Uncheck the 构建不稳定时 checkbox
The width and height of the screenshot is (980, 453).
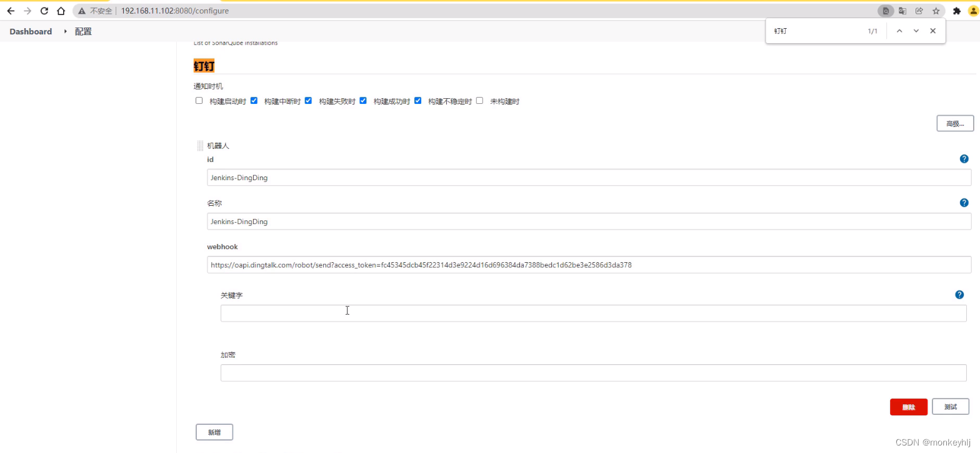tap(417, 100)
